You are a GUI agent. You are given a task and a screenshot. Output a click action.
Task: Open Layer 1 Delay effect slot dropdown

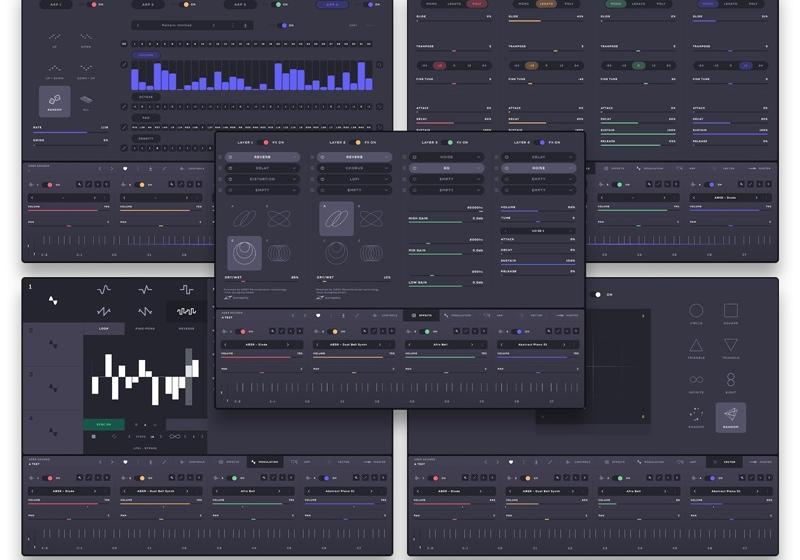pos(262,168)
